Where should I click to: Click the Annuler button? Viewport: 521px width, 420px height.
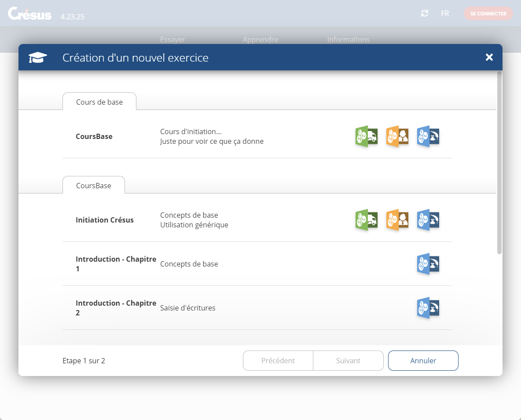tap(423, 361)
